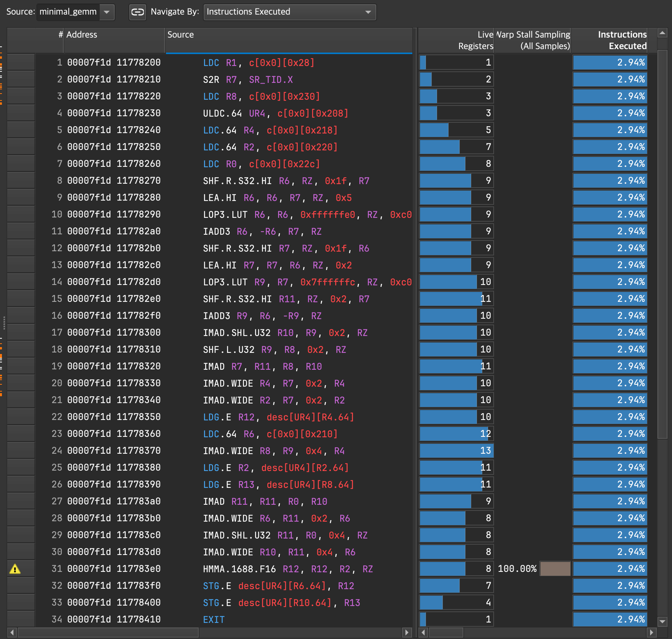The width and height of the screenshot is (672, 639).
Task: Click the Source column header
Action: (x=181, y=35)
